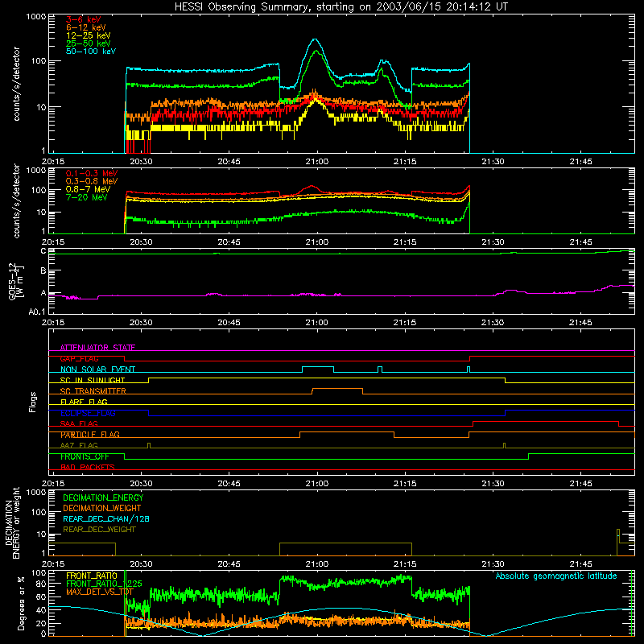Screen dimensions: 644x644
Task: Select the NON_SOLAR_EVENT flag label
Action: tap(97, 369)
